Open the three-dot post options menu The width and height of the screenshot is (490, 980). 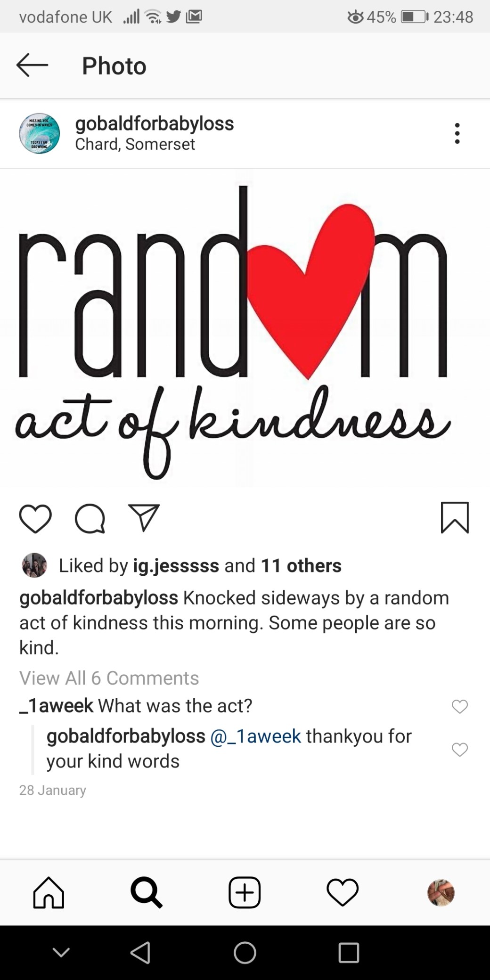pyautogui.click(x=457, y=134)
